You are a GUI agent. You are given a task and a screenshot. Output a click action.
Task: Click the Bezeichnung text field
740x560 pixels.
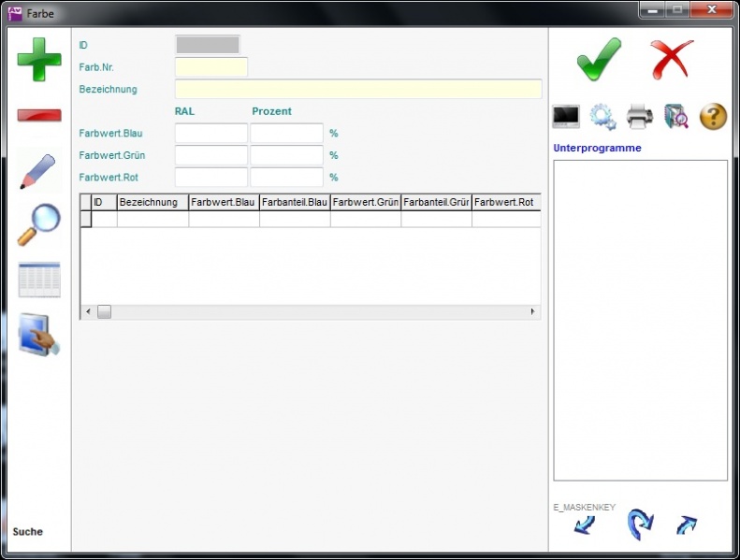pyautogui.click(x=357, y=90)
